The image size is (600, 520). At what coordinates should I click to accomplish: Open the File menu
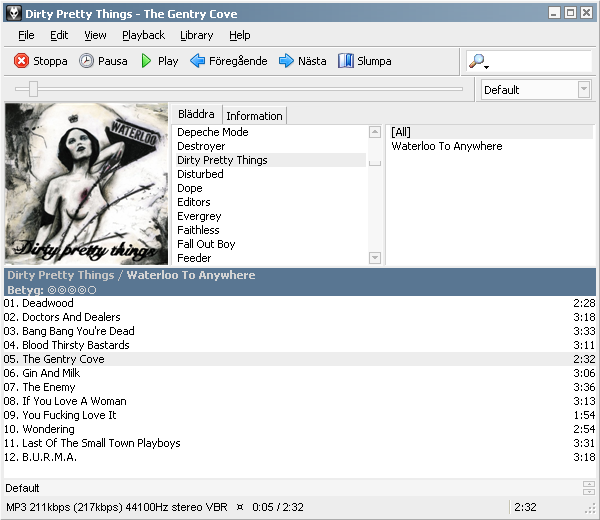pyautogui.click(x=26, y=35)
